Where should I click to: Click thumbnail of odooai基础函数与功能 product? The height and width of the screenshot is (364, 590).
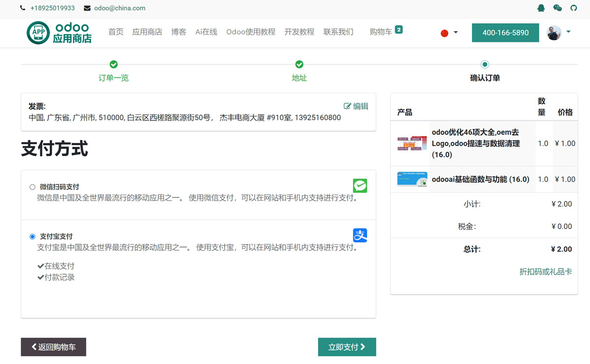(x=412, y=179)
